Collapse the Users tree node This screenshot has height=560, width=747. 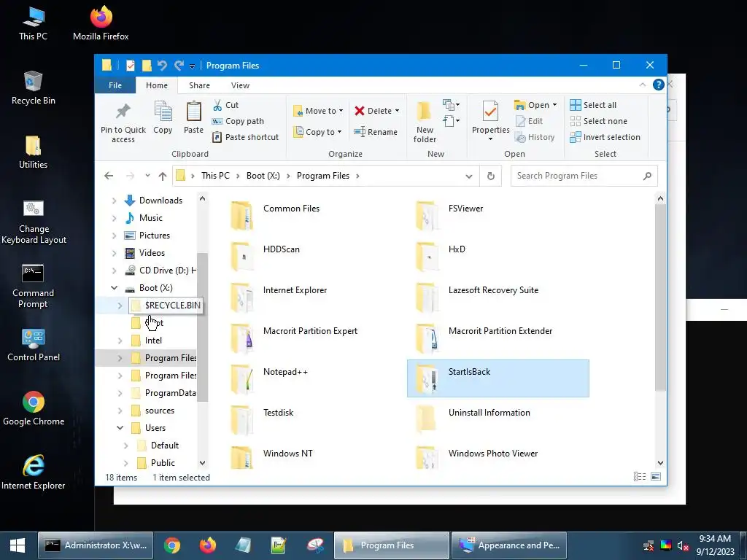120,427
